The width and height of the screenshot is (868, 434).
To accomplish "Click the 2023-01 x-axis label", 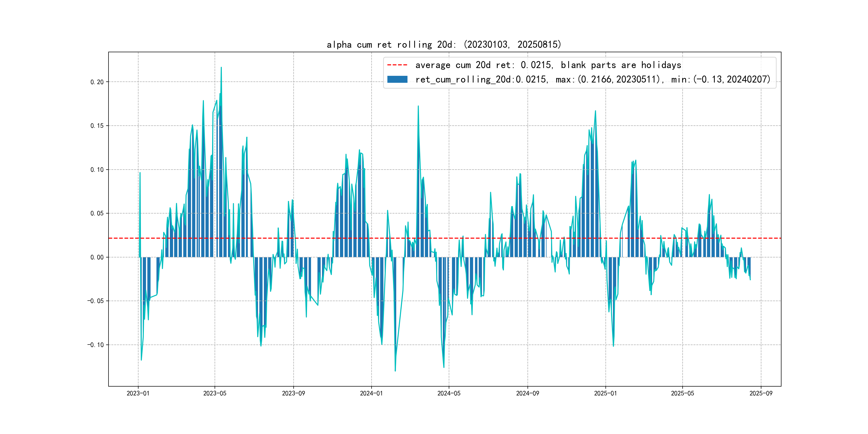I will click(138, 393).
